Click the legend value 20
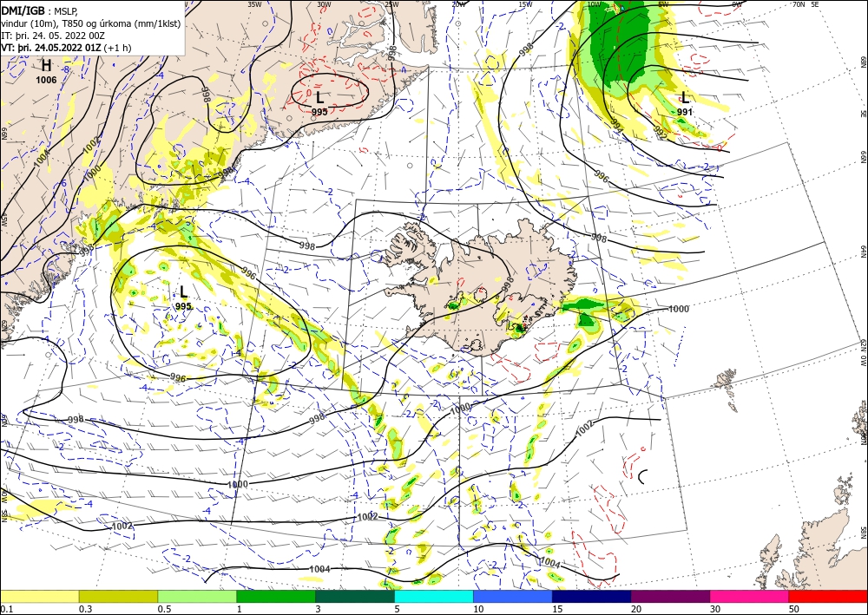The image size is (868, 615). [636, 609]
